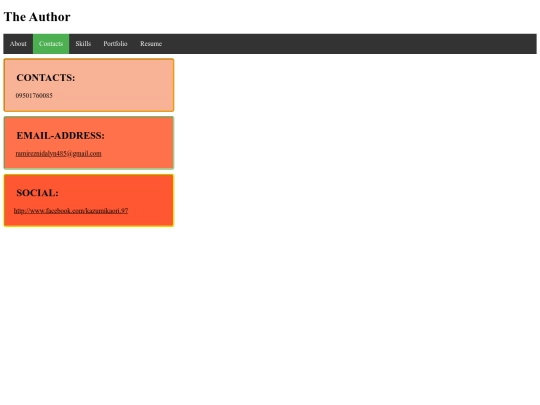Open the Portfolio nav link
The image size is (540, 405).
pos(115,44)
